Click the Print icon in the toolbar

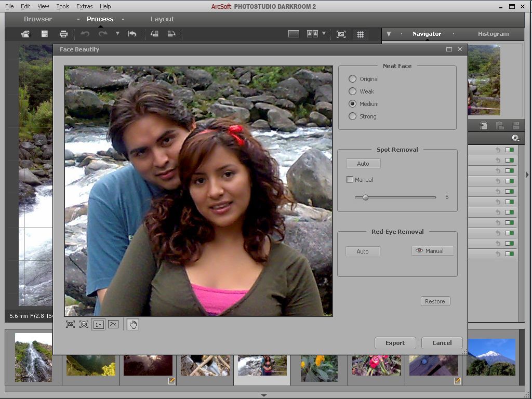(x=63, y=34)
